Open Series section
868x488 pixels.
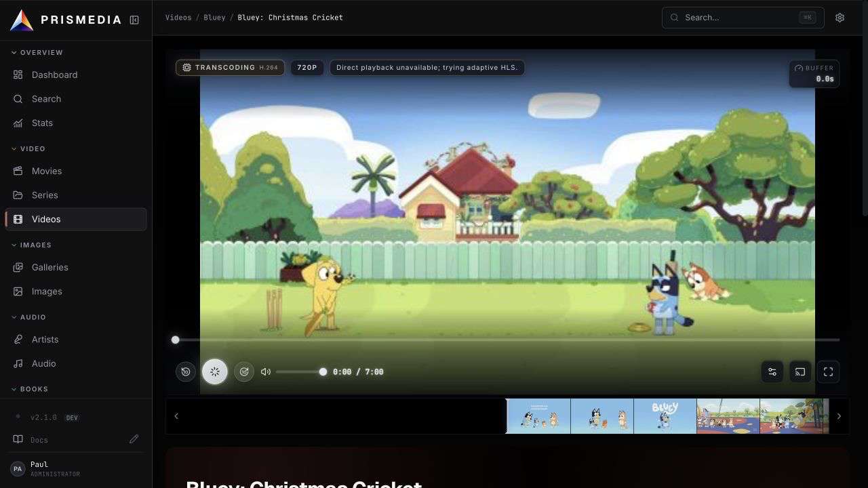coord(76,195)
